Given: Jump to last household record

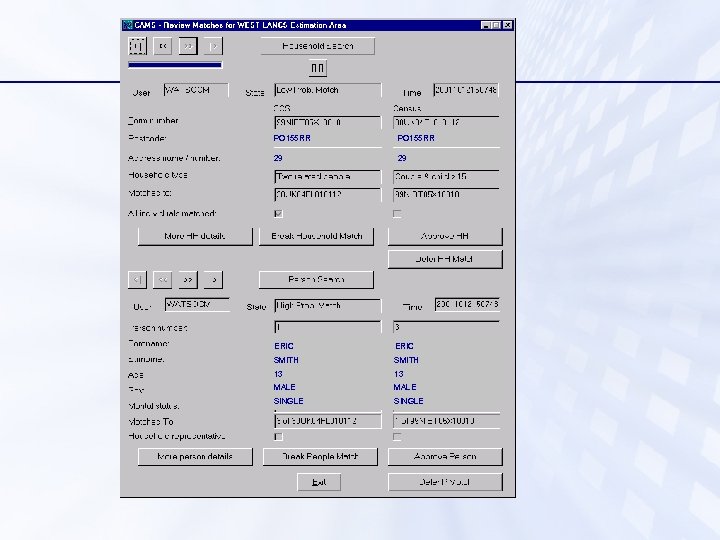Looking at the screenshot, I should pyautogui.click(x=214, y=46).
